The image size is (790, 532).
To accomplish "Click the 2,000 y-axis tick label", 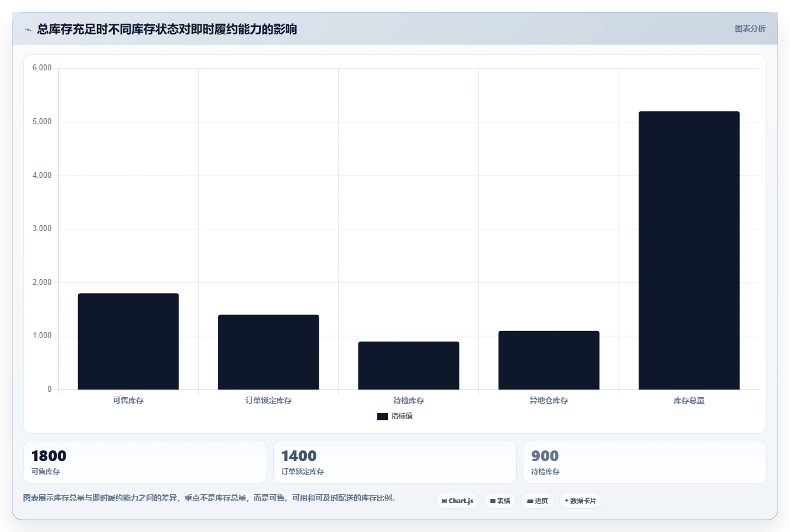I will pos(42,283).
